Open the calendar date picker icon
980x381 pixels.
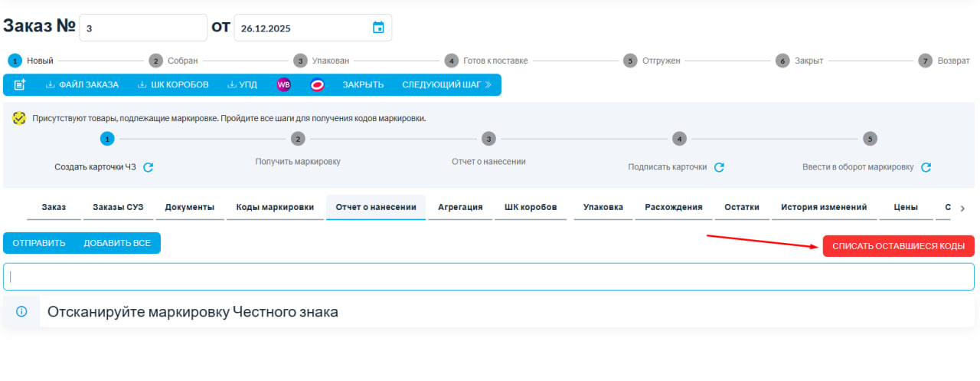tap(378, 28)
